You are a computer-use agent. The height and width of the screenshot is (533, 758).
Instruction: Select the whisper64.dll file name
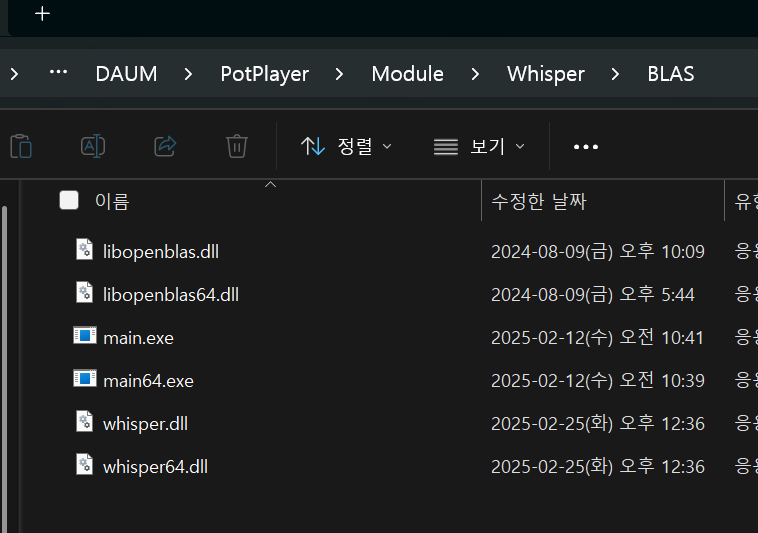pyautogui.click(x=155, y=467)
